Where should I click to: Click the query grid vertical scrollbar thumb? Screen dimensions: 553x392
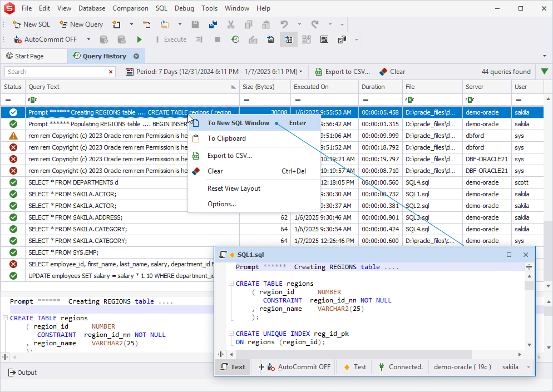(548, 250)
